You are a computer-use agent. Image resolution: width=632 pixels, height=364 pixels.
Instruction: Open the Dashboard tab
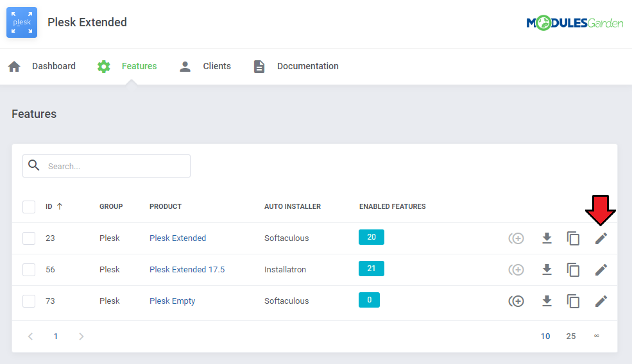(x=54, y=66)
